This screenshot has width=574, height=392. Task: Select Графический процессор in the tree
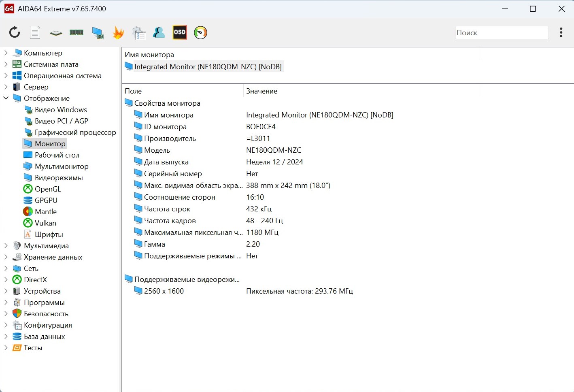pos(75,132)
